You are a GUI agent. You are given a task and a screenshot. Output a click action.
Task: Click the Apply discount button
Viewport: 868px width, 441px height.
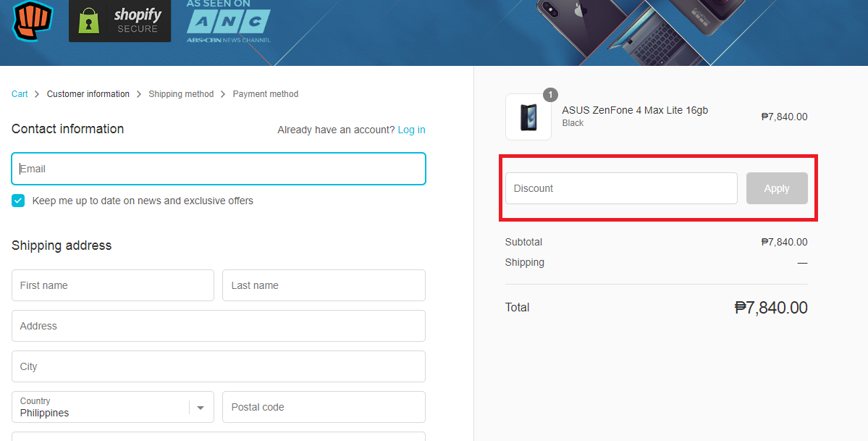pyautogui.click(x=777, y=188)
